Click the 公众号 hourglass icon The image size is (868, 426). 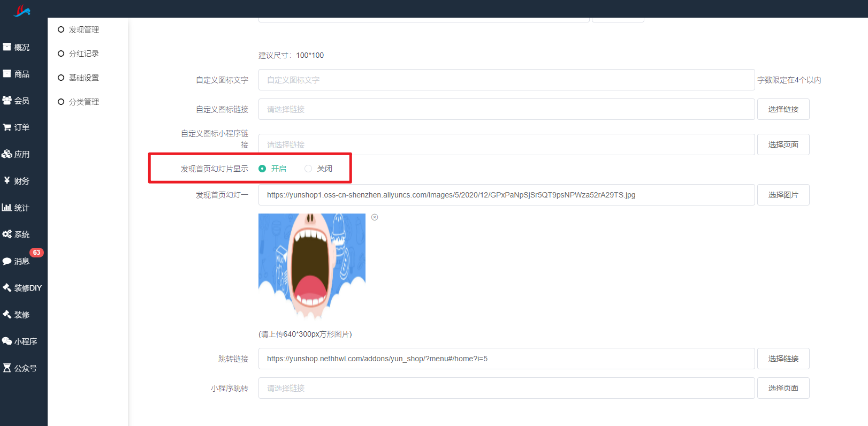point(7,368)
